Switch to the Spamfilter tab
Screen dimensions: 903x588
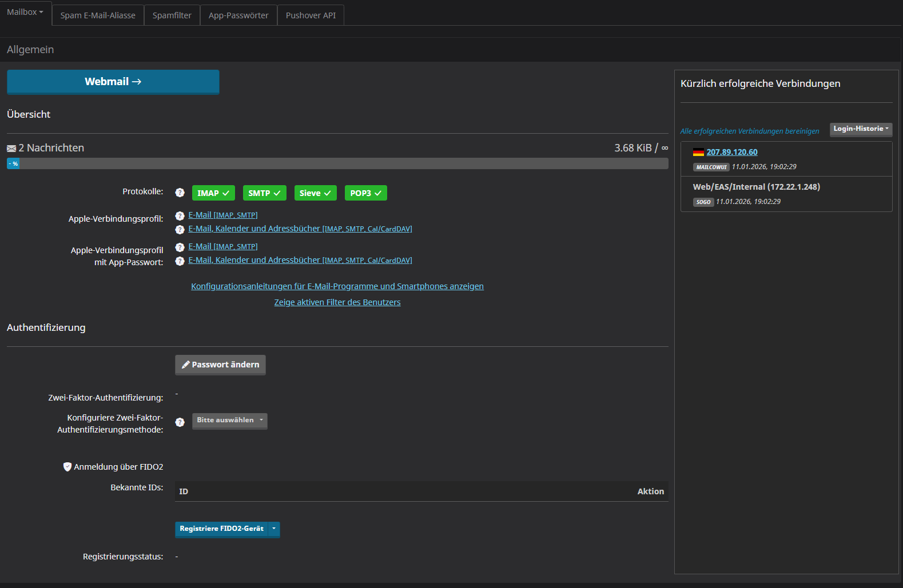(172, 15)
